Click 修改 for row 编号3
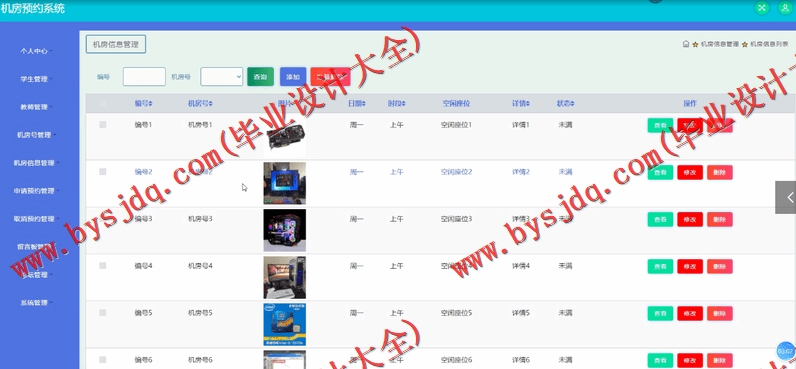The width and height of the screenshot is (796, 369). click(x=690, y=219)
